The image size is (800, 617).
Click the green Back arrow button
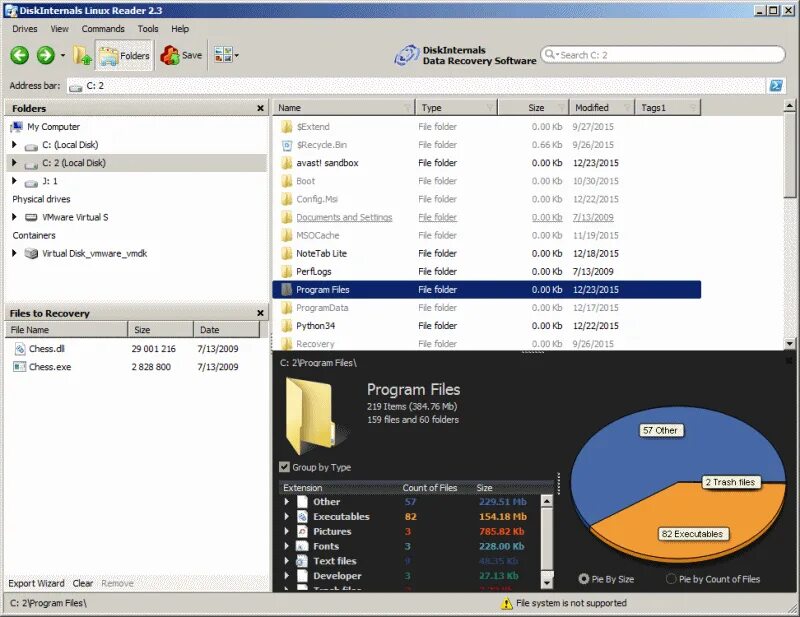point(20,55)
